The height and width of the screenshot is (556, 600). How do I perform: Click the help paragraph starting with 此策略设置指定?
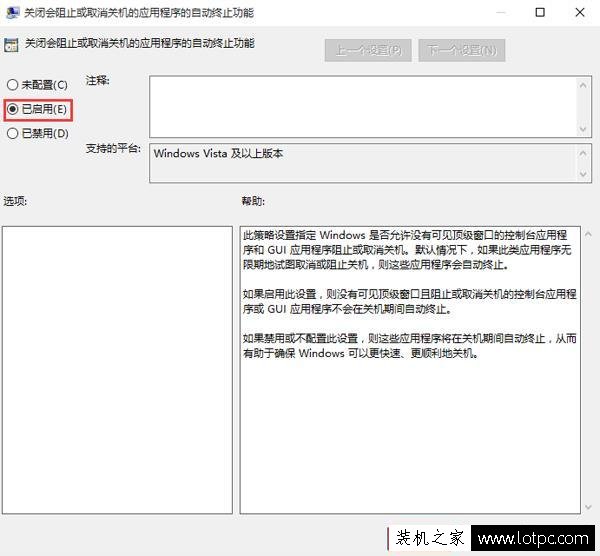(x=407, y=249)
